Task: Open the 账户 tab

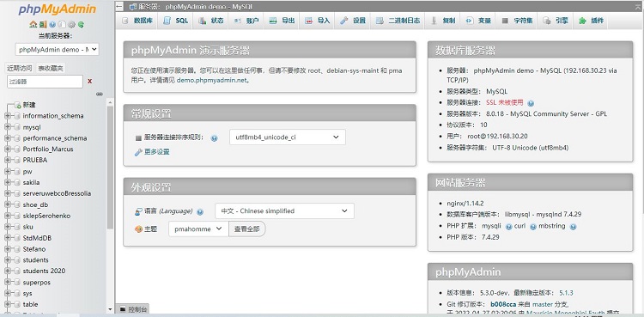Action: click(246, 21)
